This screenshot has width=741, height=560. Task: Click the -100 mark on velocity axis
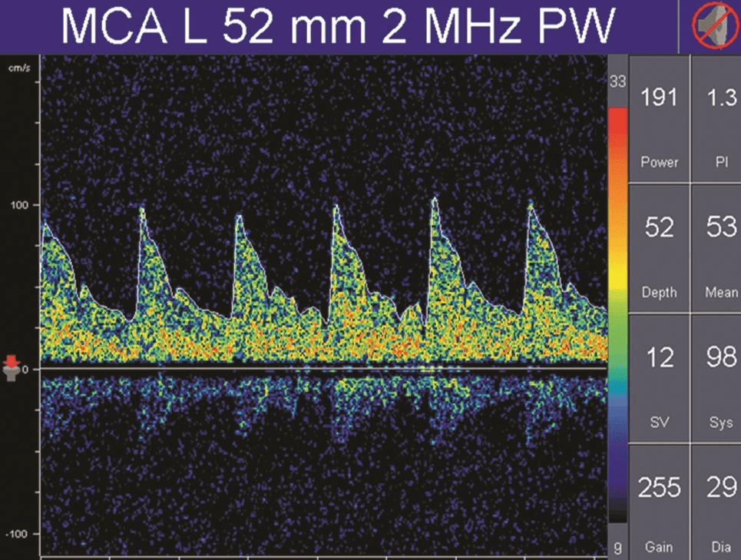(17, 534)
